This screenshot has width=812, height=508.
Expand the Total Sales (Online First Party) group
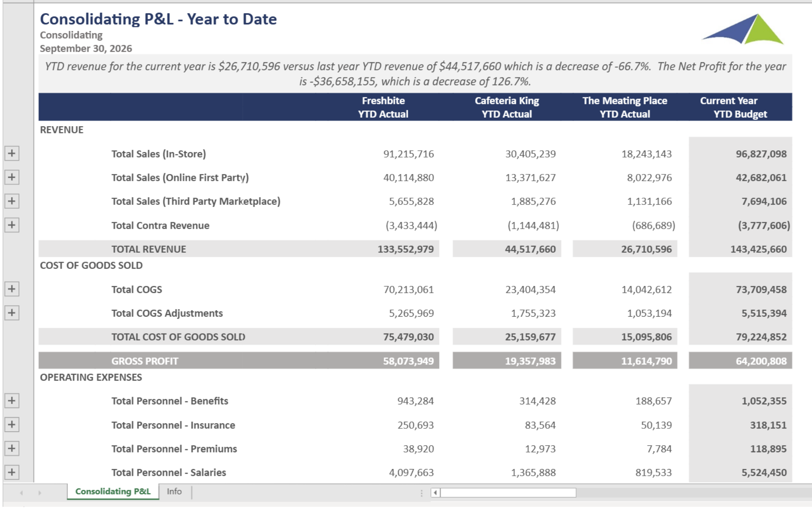12,177
